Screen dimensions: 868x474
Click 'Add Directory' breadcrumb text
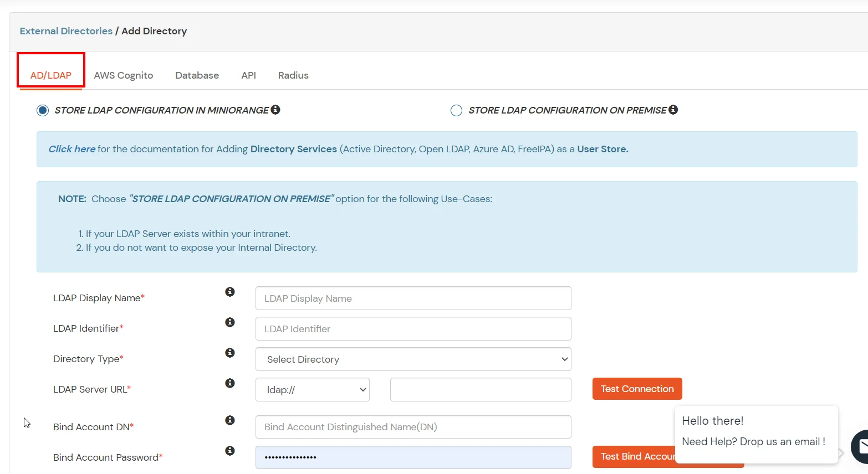[x=154, y=31]
